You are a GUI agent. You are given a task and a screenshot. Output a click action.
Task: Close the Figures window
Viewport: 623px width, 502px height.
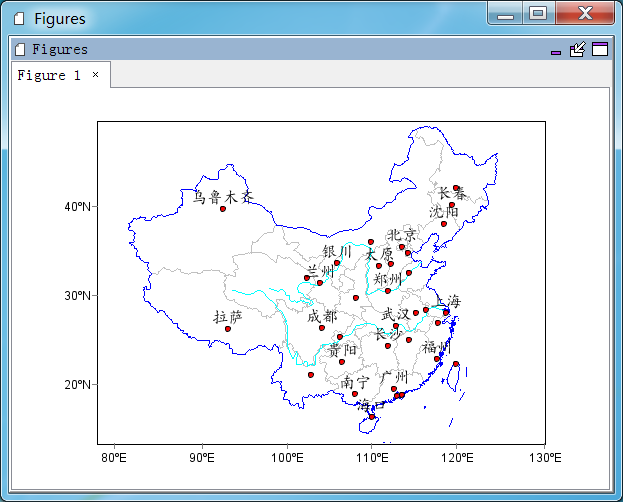click(x=585, y=14)
